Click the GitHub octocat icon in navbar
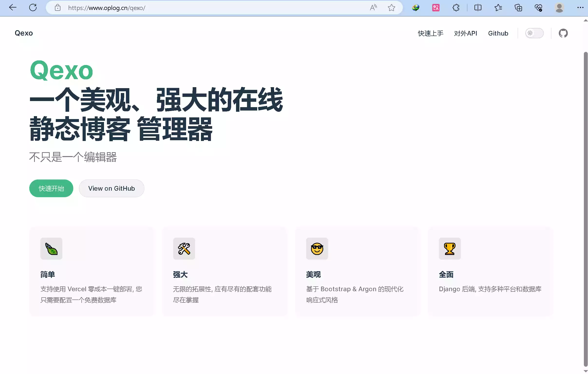Viewport: 588px width, 374px height. (x=563, y=33)
